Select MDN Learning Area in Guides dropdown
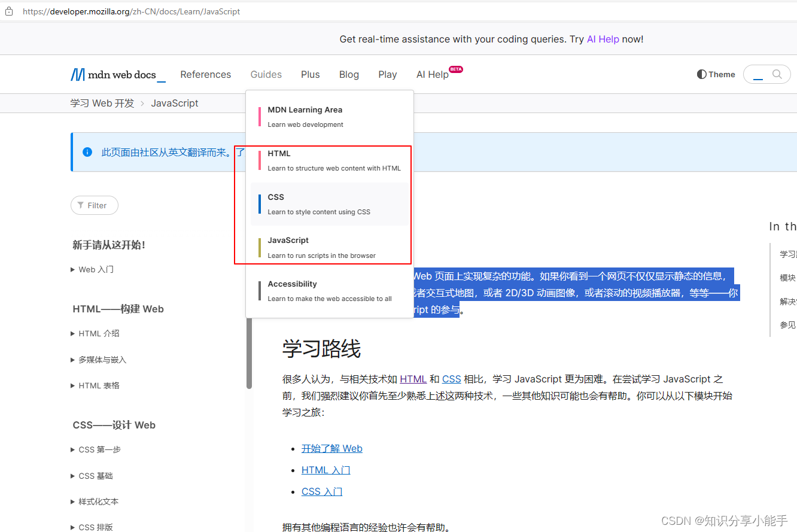Image resolution: width=797 pixels, height=532 pixels. tap(330, 117)
